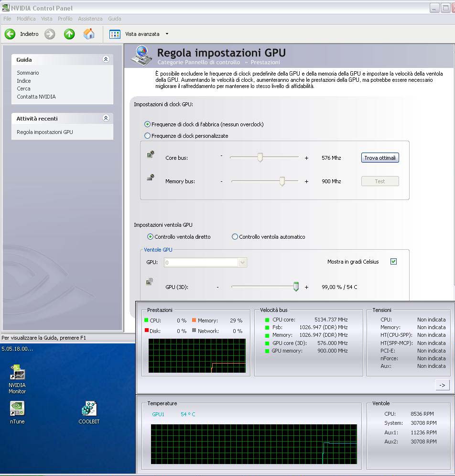Click the Trova ottimali button
The height and width of the screenshot is (476, 455).
tap(380, 158)
